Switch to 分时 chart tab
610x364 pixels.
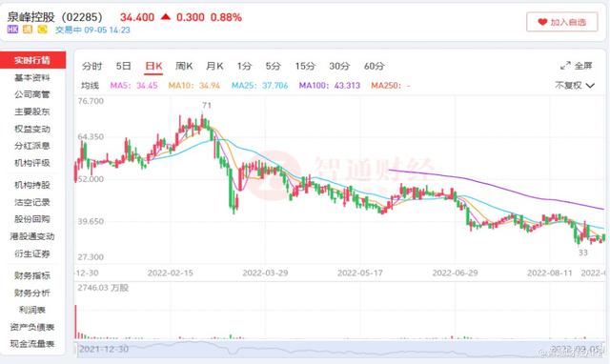click(91, 66)
